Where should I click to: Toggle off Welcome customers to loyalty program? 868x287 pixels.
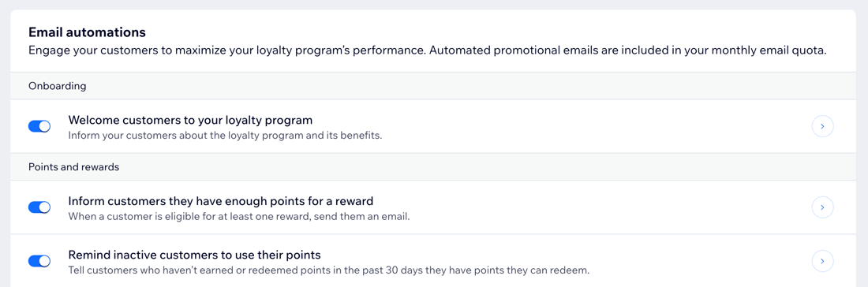(x=39, y=127)
